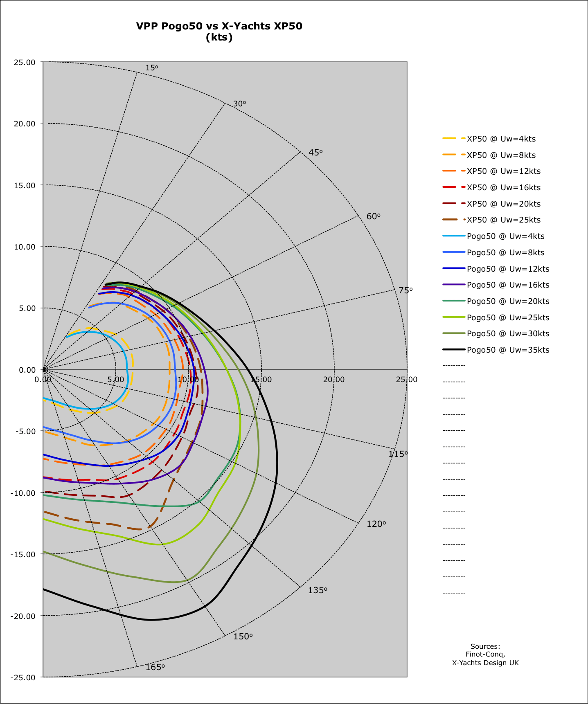This screenshot has height=704, width=588.
Task: Select the 150° angle label
Action: click(x=243, y=637)
